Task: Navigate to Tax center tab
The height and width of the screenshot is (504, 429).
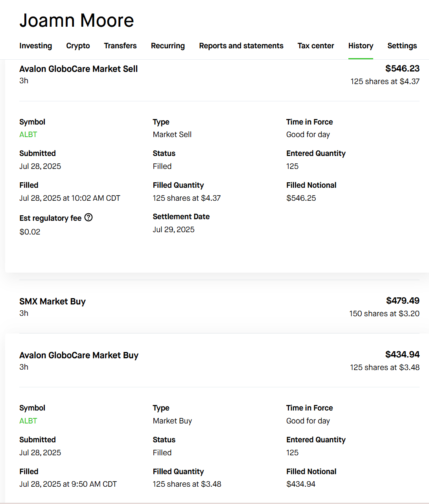Action: pyautogui.click(x=316, y=46)
